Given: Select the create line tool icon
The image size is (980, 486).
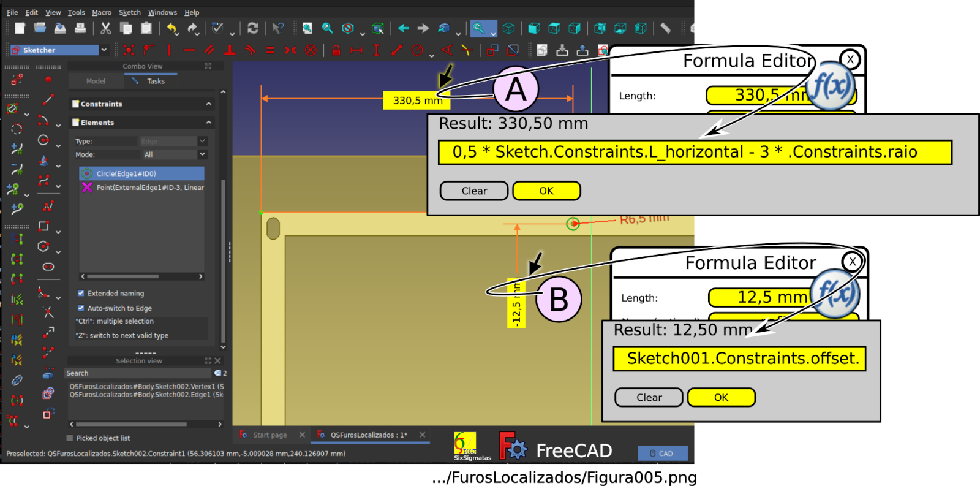Looking at the screenshot, I should point(48,99).
